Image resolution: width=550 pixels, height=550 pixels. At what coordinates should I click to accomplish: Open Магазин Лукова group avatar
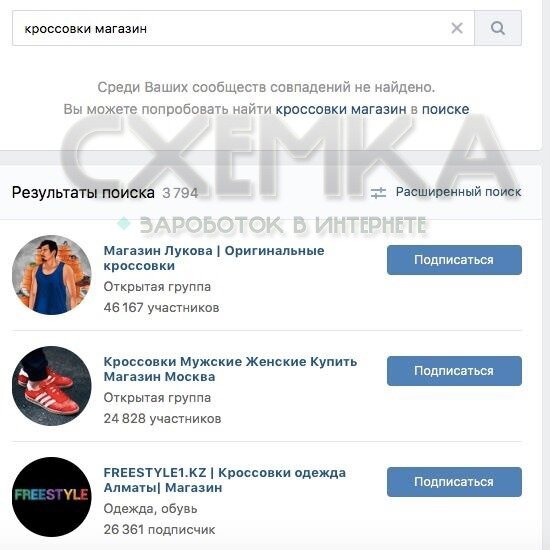click(x=52, y=275)
